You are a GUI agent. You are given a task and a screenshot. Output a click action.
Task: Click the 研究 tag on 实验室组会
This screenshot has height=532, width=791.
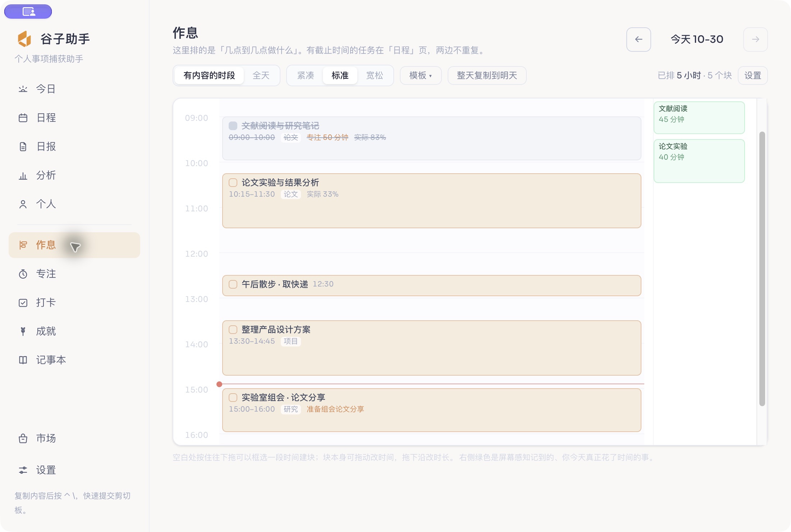coord(291,409)
